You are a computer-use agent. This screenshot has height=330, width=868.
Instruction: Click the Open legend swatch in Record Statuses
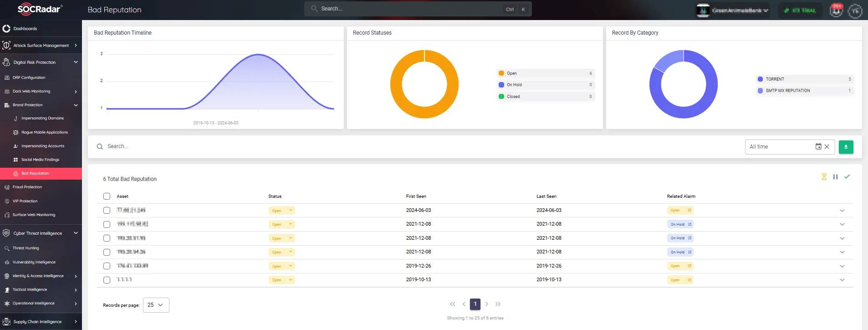point(501,73)
